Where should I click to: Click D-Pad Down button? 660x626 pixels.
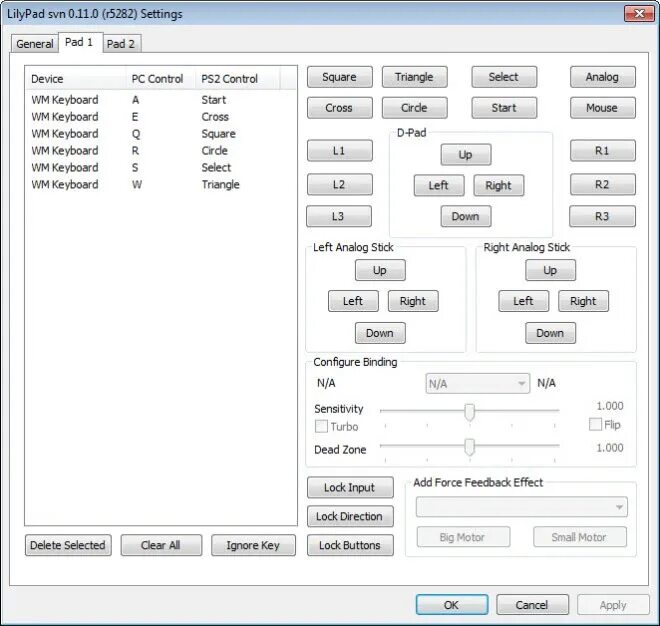pos(466,216)
